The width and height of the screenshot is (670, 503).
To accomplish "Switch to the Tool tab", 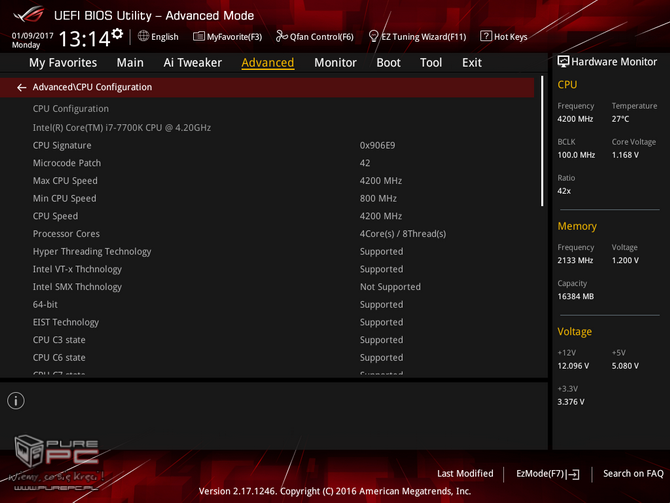I will [x=431, y=63].
